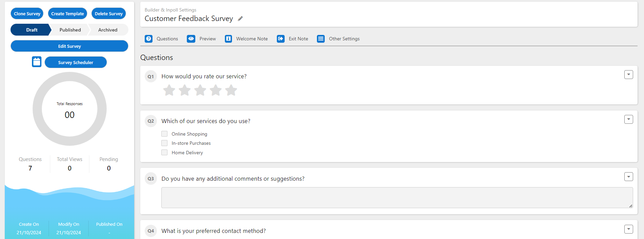The width and height of the screenshot is (644, 239).
Task: Select the Published status step
Action: click(70, 30)
